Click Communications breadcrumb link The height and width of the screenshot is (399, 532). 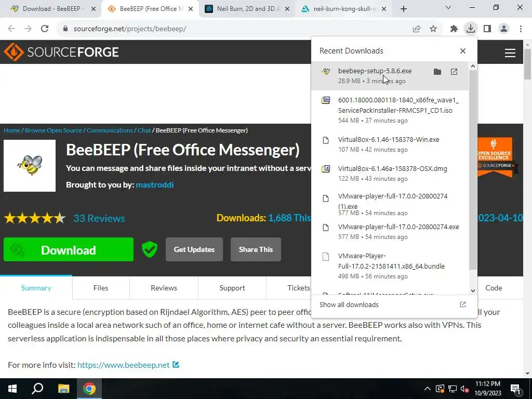pos(110,130)
